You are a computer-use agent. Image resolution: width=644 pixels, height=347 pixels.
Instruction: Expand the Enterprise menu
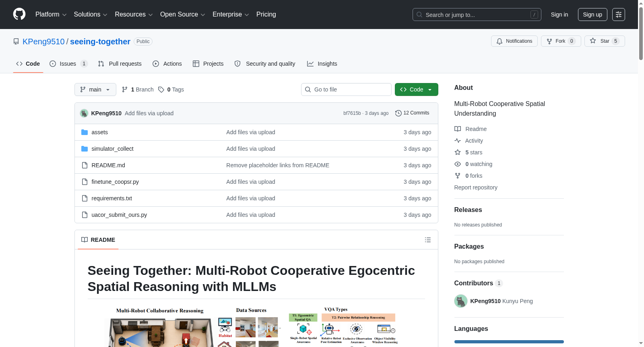(x=231, y=15)
